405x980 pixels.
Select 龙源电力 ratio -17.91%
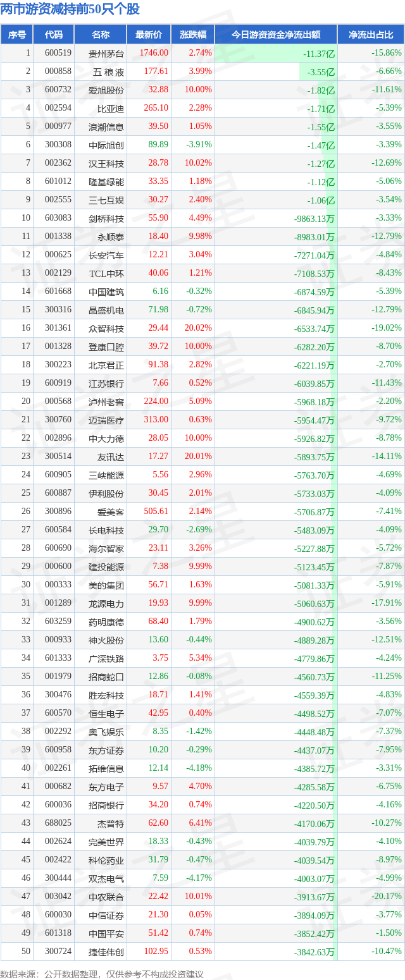pos(387,604)
